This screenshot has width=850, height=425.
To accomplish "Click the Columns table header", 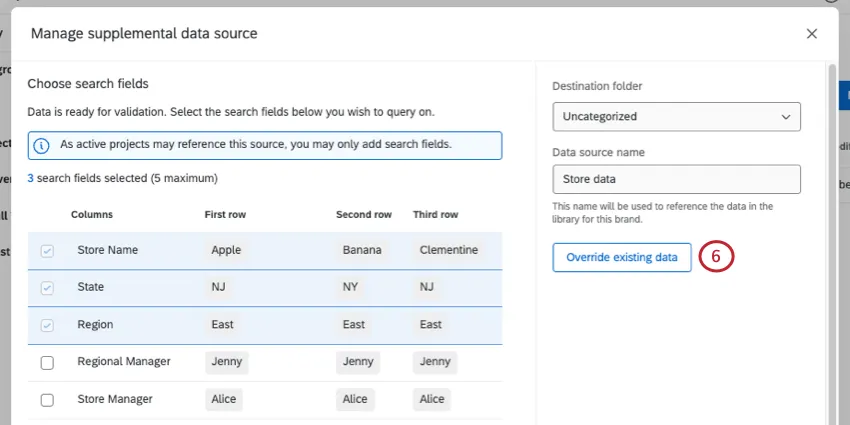I will [92, 215].
